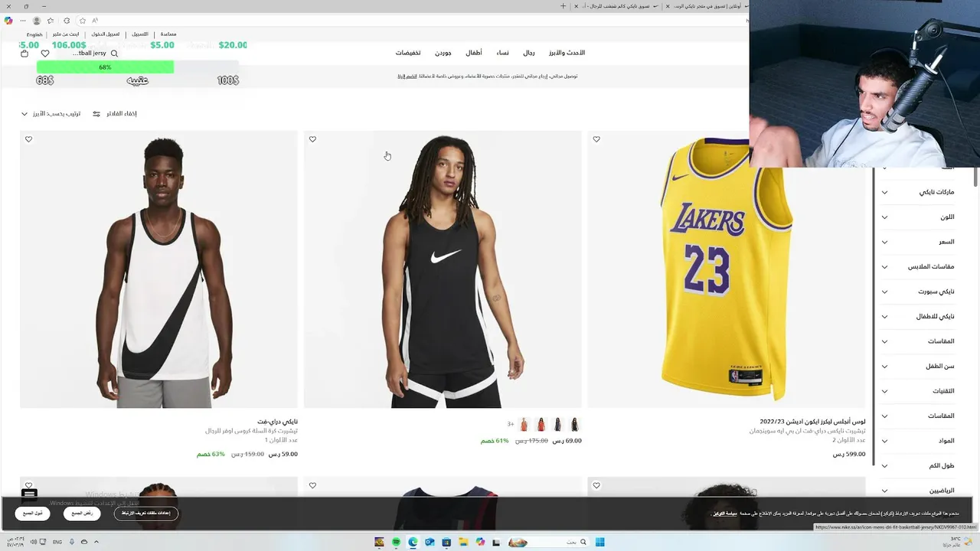Open Outlook from the taskbar
The width and height of the screenshot is (980, 551).
pyautogui.click(x=430, y=542)
